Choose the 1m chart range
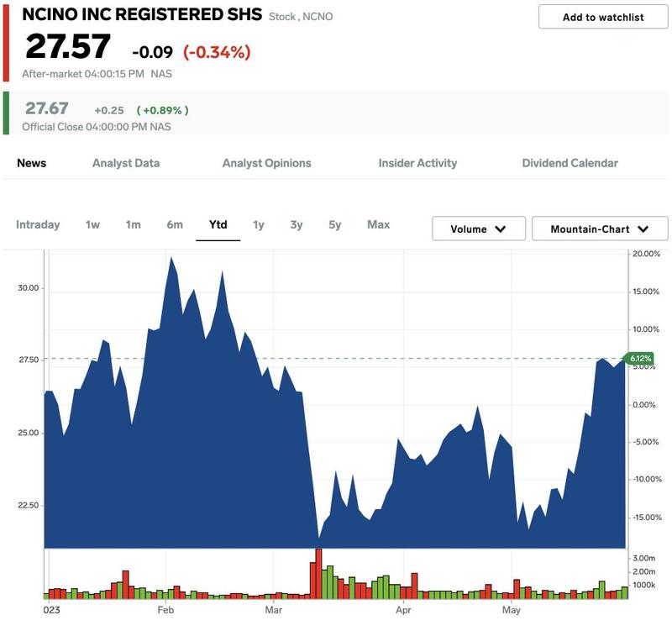The height and width of the screenshot is (631, 672). [134, 224]
